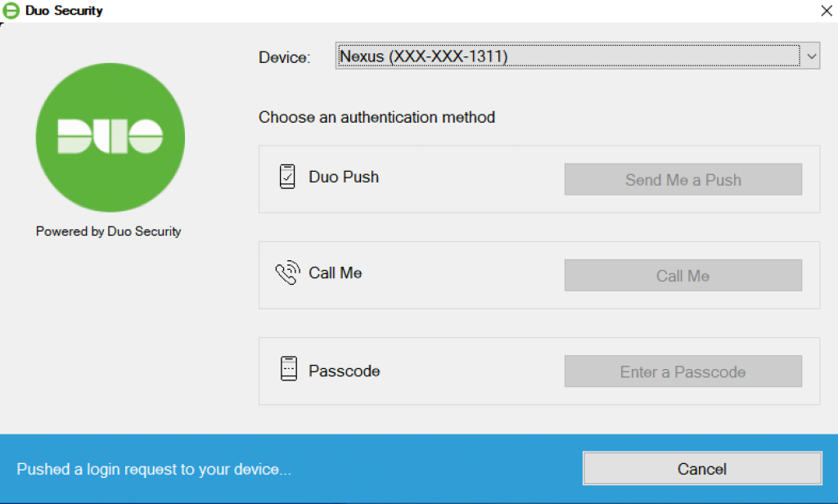Click the Duo Security window title text
Screen dimensions: 838x504
pyautogui.click(x=62, y=10)
